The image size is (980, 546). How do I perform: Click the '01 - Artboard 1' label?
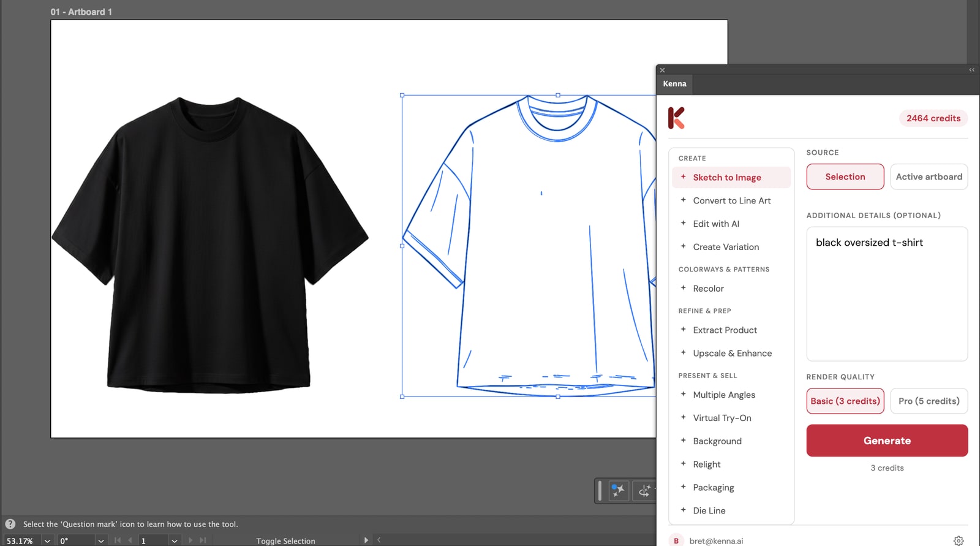pos(81,12)
